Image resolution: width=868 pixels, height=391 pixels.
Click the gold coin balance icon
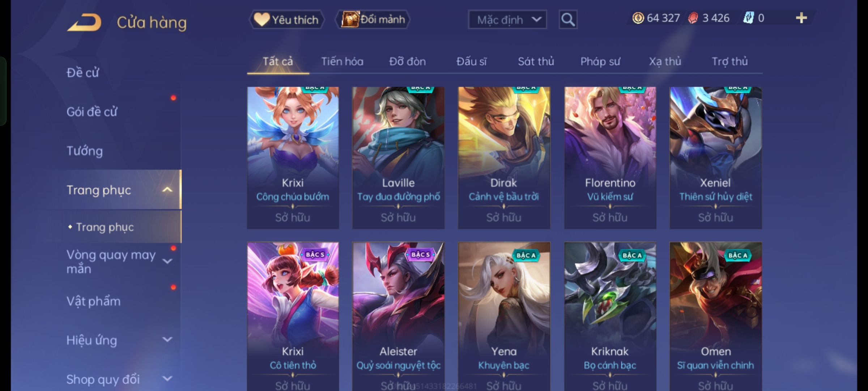click(638, 18)
